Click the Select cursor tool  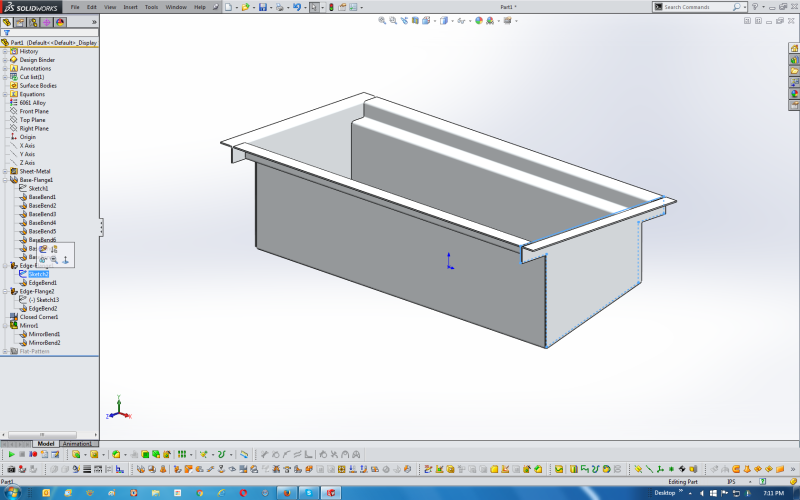(x=314, y=7)
